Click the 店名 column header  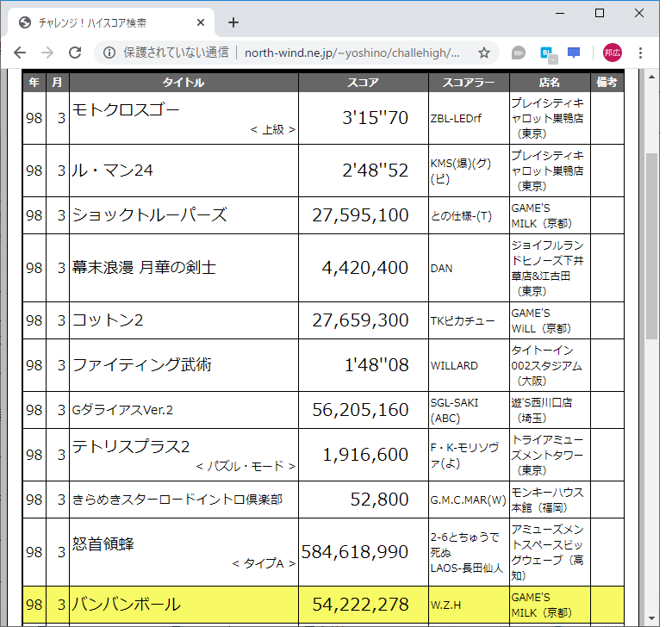[x=550, y=83]
